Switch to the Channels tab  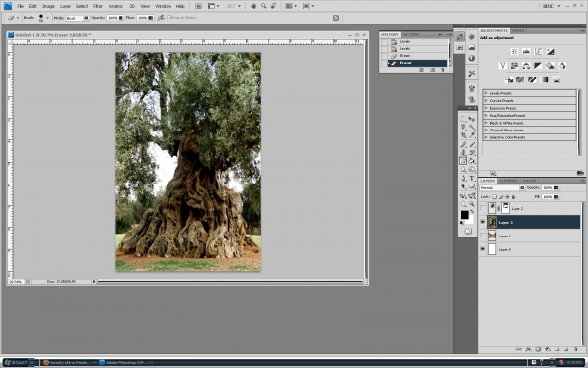point(509,181)
